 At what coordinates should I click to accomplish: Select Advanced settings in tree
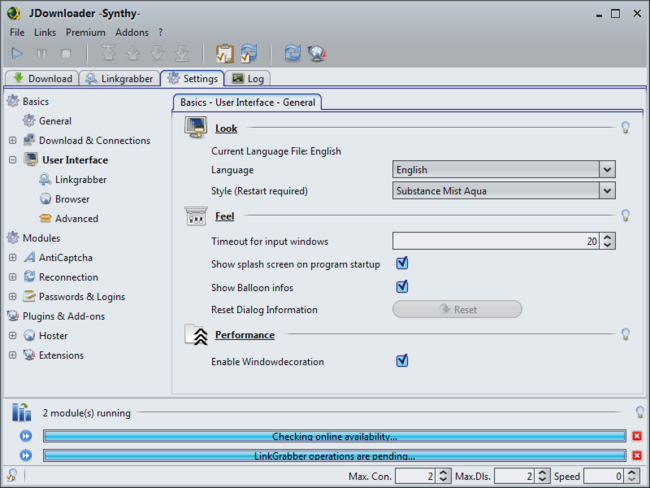pos(69,219)
